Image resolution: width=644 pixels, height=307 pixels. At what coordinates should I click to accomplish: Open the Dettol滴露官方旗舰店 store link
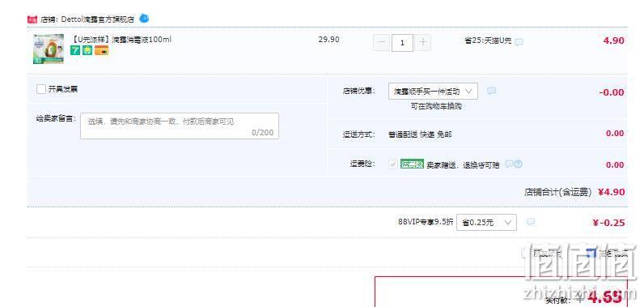pos(98,19)
